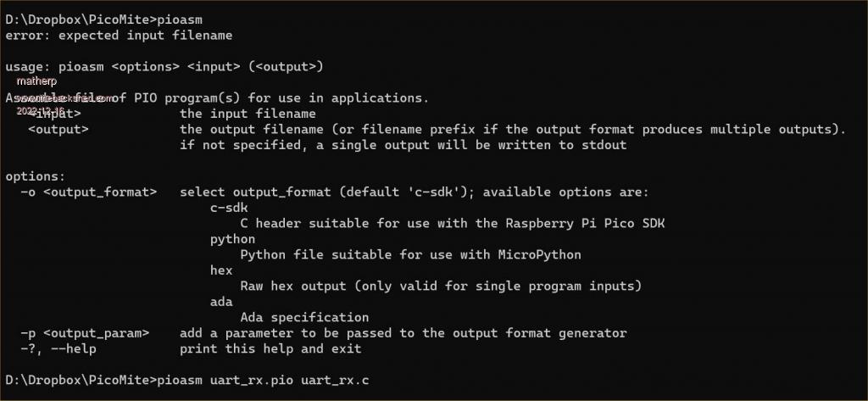
Task: Click the 'hex' output format name
Action: click(221, 270)
